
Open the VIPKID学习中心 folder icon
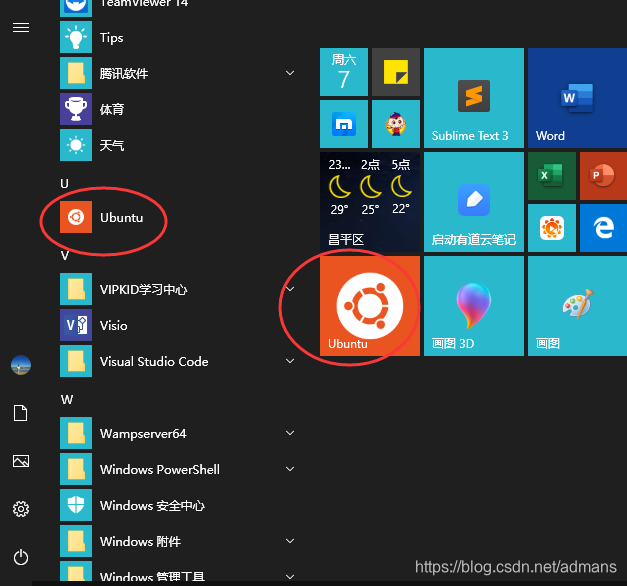[76, 289]
